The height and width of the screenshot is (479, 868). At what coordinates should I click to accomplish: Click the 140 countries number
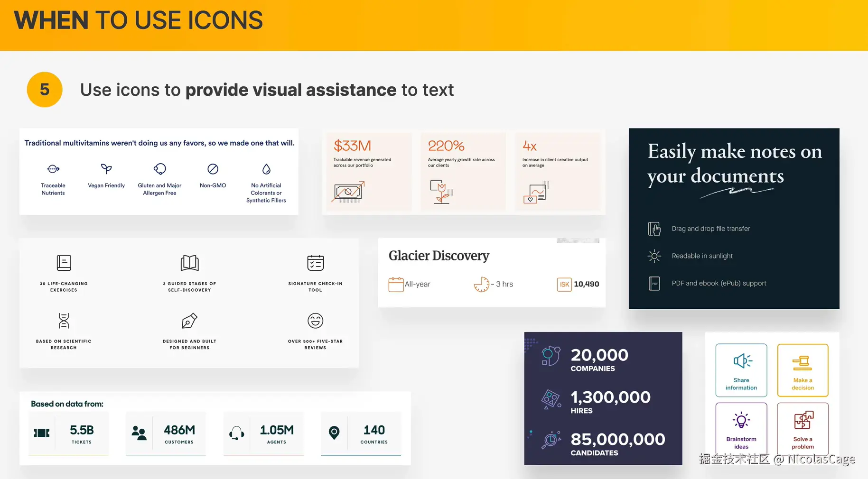tap(374, 430)
